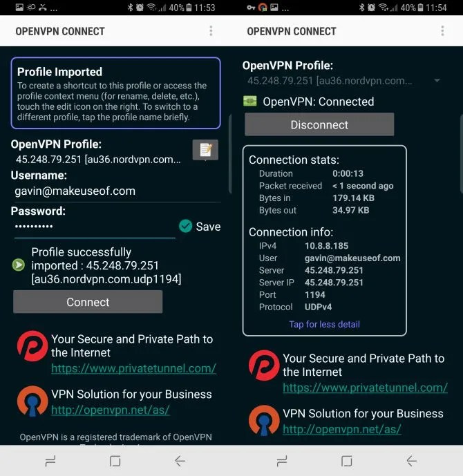Tap the Password input field

point(95,227)
